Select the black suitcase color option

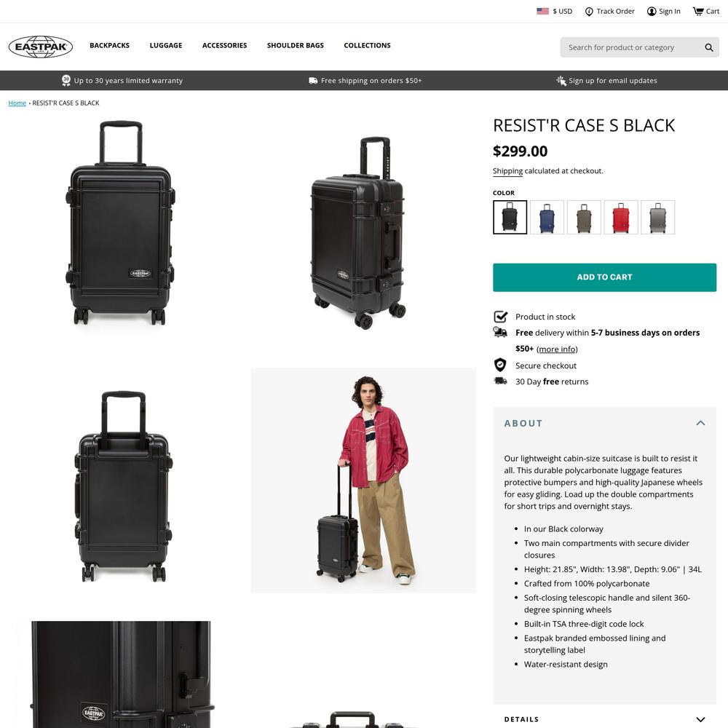[x=510, y=217]
